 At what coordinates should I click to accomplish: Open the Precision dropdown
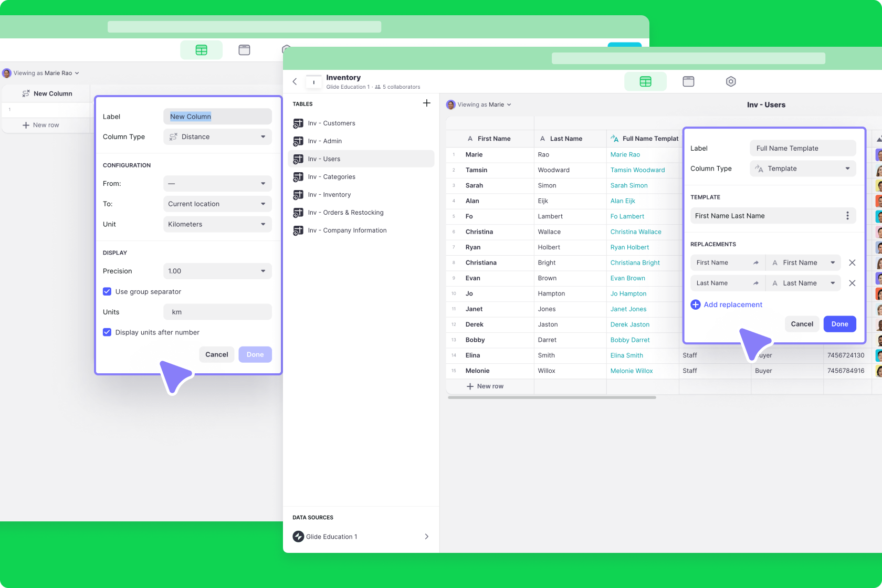(217, 271)
